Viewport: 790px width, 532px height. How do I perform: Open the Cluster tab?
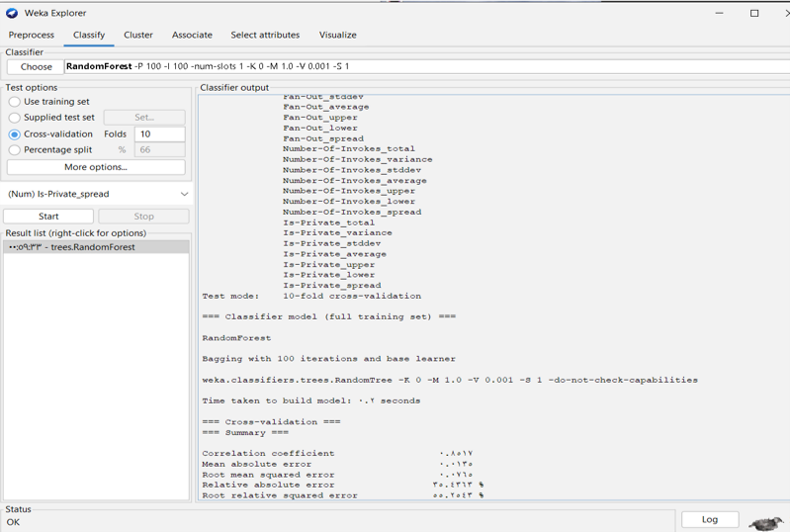point(138,35)
